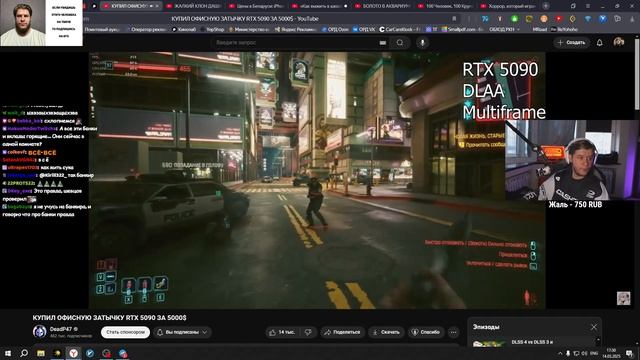
Task: Open the YouTube account avatar menu
Action: [619, 42]
